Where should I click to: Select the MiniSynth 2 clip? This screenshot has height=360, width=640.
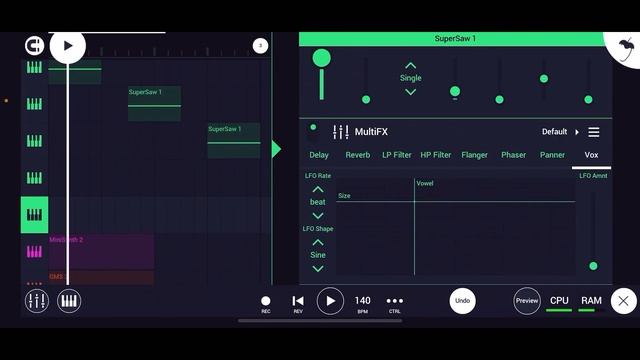101,251
